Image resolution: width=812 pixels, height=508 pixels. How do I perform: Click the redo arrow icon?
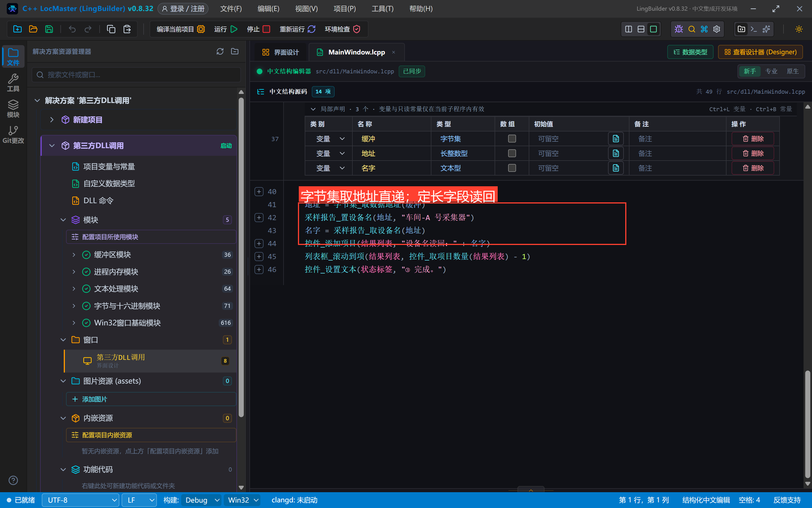(x=88, y=29)
